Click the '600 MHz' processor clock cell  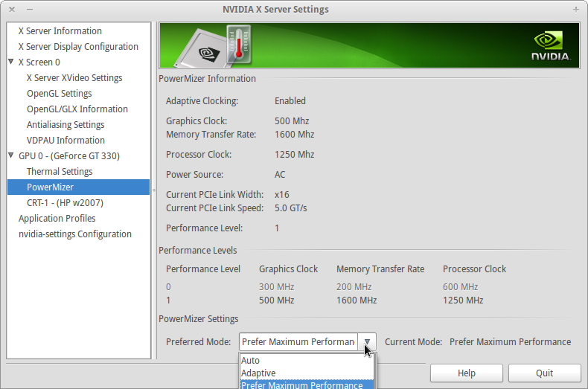(x=460, y=287)
